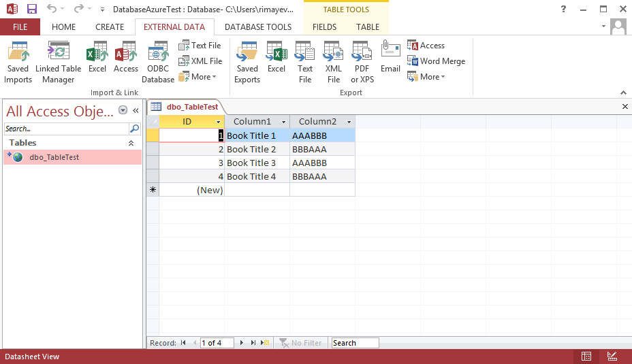Open the Import More dropdown
Image resolution: width=632 pixels, height=364 pixels.
click(x=198, y=76)
